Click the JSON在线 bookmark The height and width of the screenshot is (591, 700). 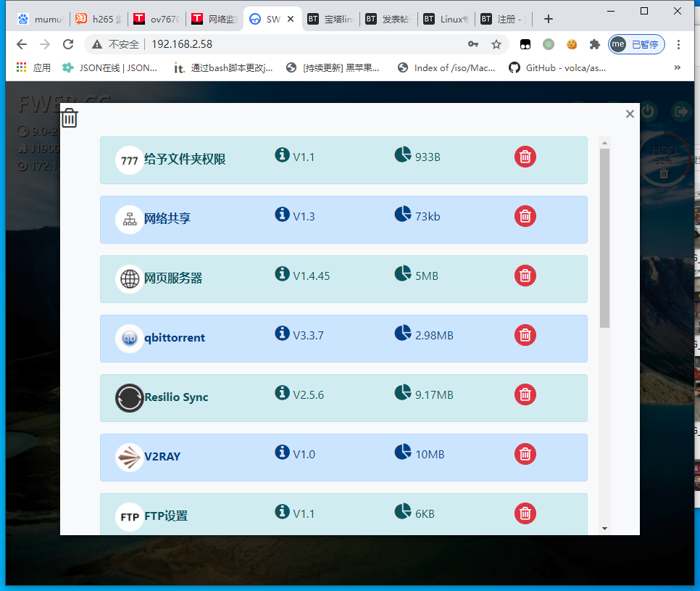coord(110,67)
